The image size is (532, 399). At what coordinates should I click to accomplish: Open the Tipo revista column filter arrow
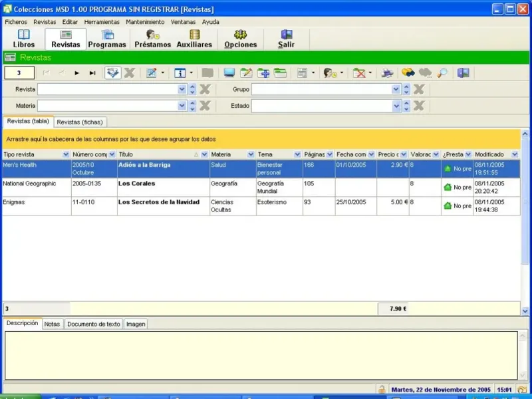coord(65,154)
